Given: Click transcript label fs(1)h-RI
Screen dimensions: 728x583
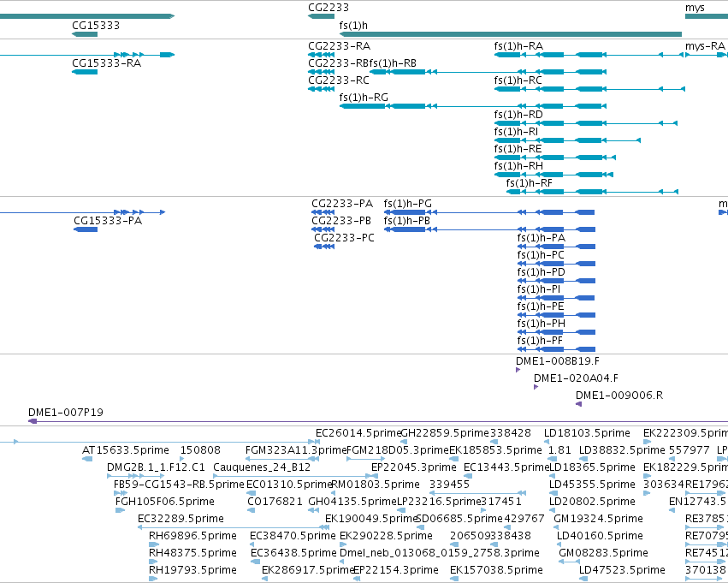Looking at the screenshot, I should pos(516,132).
